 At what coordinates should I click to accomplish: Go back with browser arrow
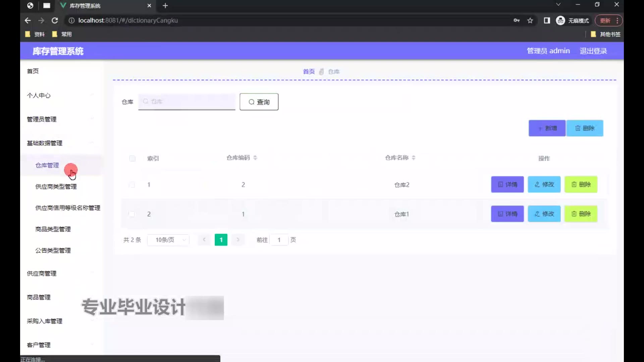pyautogui.click(x=28, y=20)
